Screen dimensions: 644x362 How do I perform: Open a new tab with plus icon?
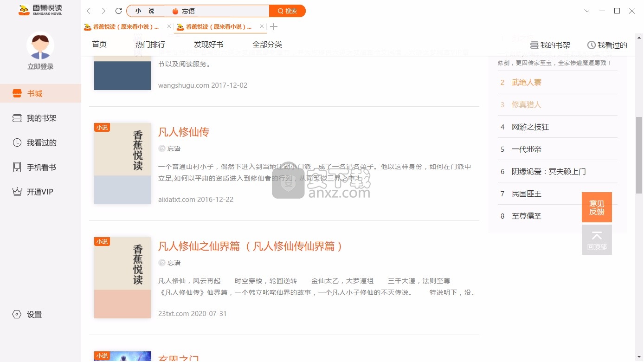click(x=274, y=26)
